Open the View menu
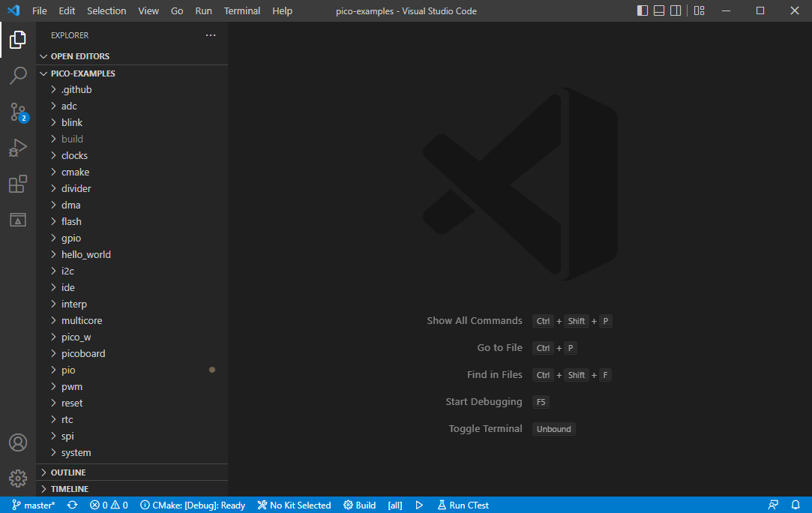This screenshot has height=513, width=812. pyautogui.click(x=148, y=11)
